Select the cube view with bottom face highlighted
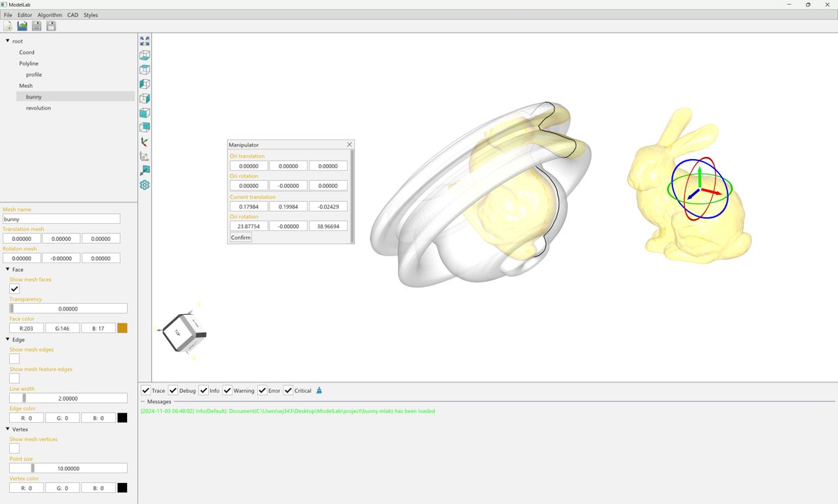This screenshot has width=838, height=504. (x=145, y=55)
